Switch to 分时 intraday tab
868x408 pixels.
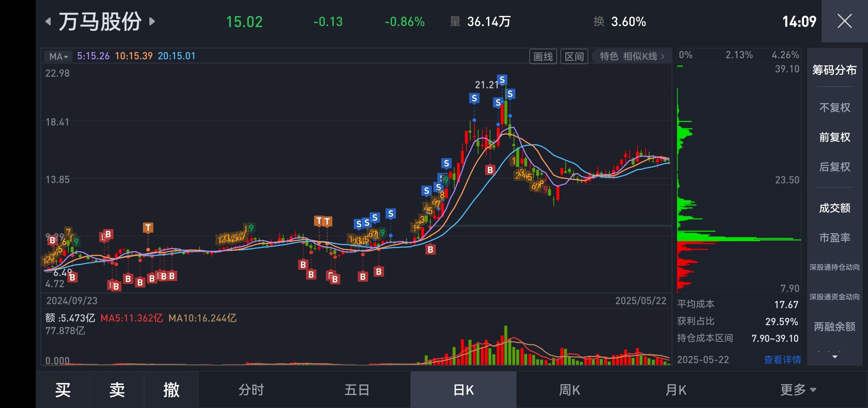[251, 390]
